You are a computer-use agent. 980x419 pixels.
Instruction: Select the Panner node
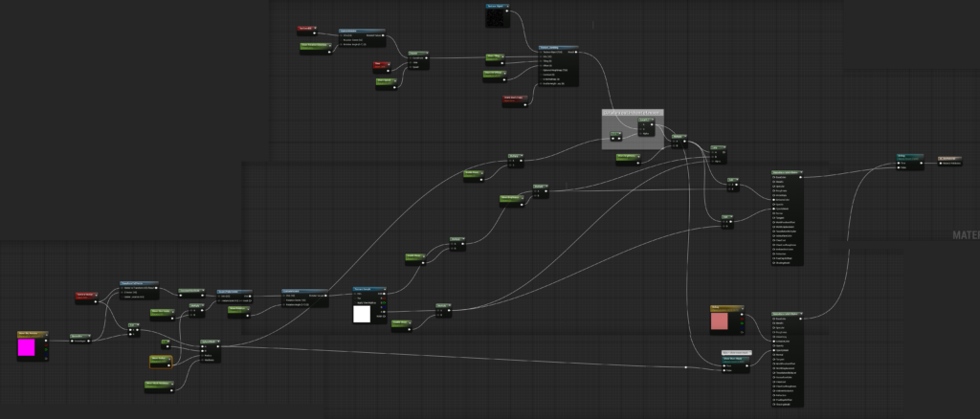coord(418,60)
